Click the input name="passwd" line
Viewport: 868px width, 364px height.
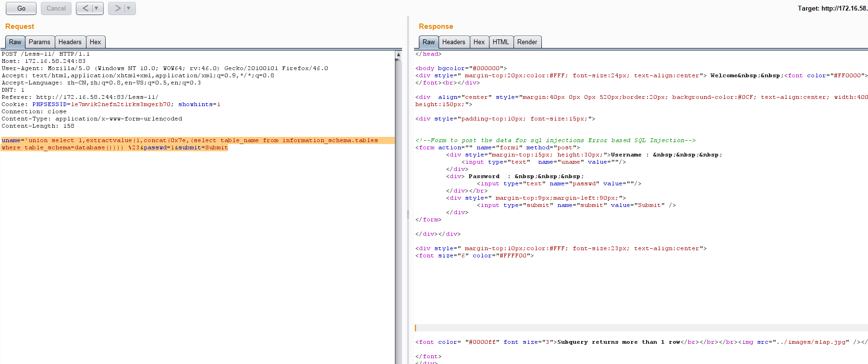[x=559, y=183]
